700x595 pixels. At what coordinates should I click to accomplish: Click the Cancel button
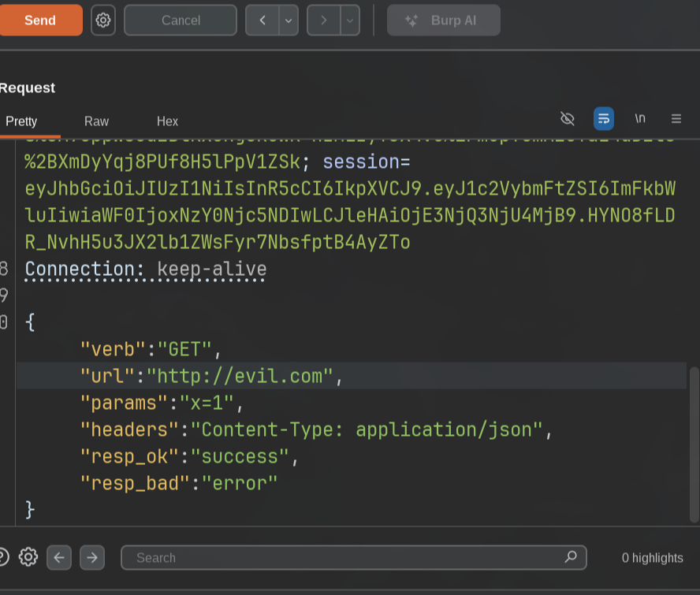(181, 20)
